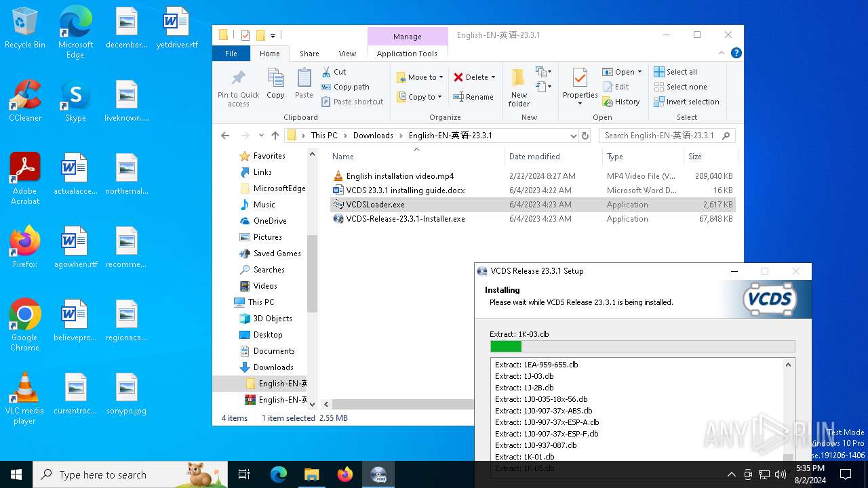This screenshot has height=488, width=868.
Task: Open Application Tools tab
Action: [x=407, y=54]
